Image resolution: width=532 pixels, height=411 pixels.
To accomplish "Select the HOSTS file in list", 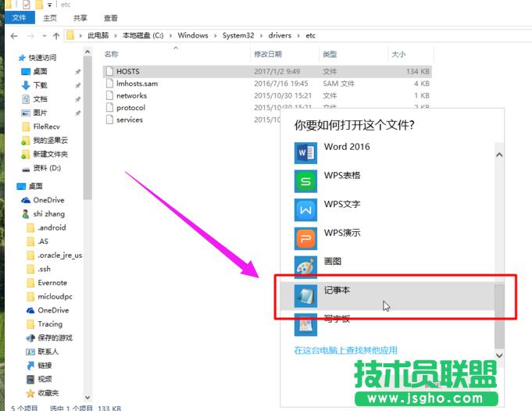I will (127, 71).
